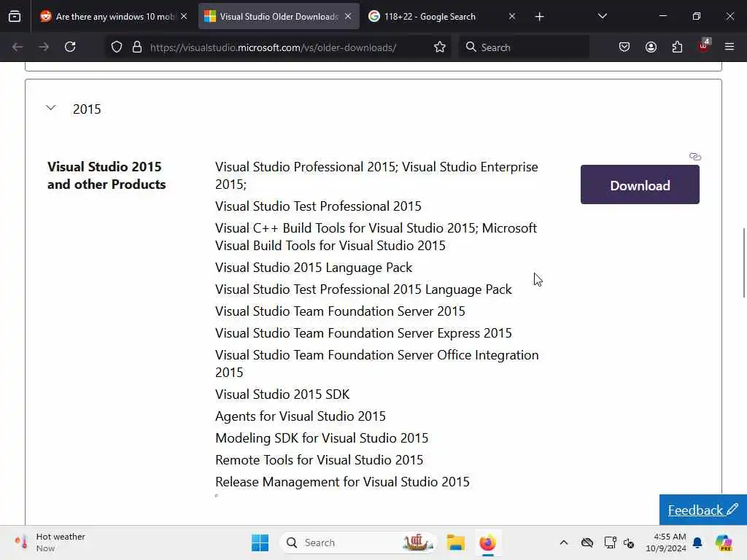Screen dimensions: 747x560
Task: Click the OneDrive cloud tray icon
Action: click(587, 542)
